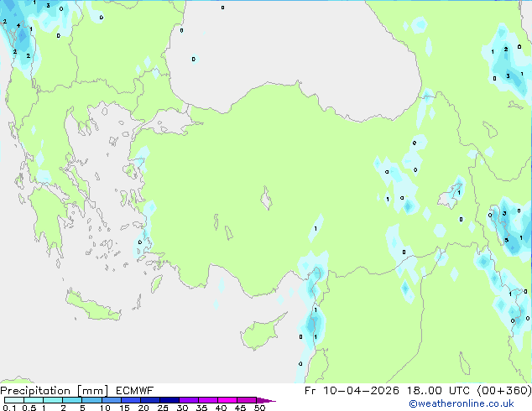Click the 1–2 mm legend color swatch
The width and height of the screenshot is (532, 411).
tap(53, 400)
